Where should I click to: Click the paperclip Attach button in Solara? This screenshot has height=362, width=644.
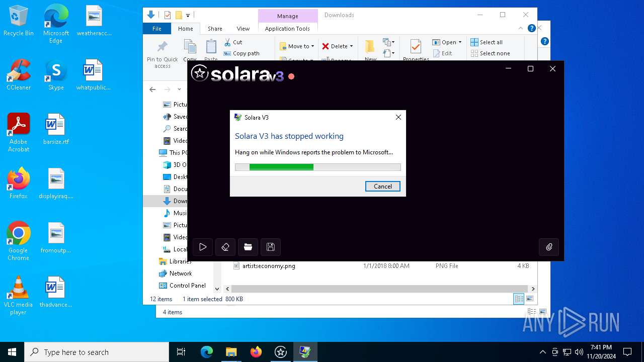(549, 247)
